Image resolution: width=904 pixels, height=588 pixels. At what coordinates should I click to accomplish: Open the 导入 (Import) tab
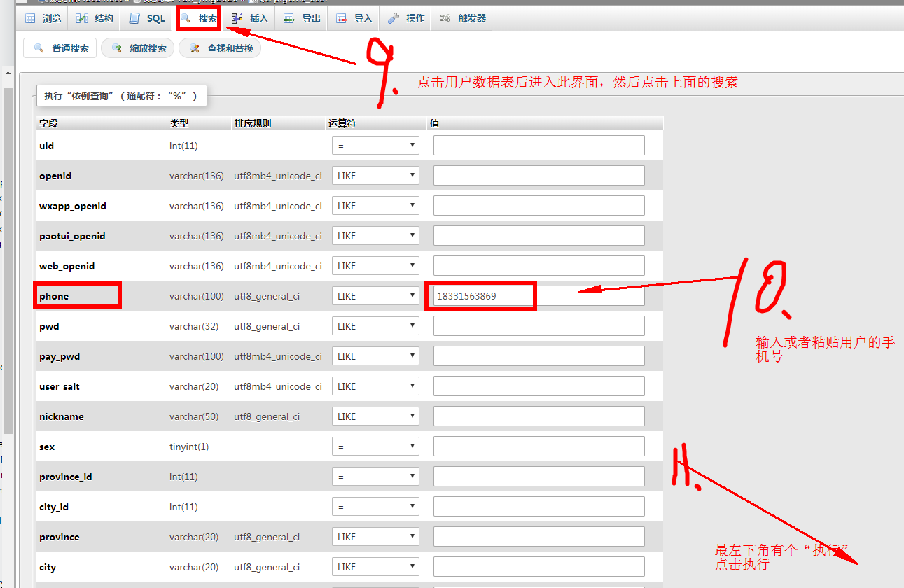tap(354, 18)
